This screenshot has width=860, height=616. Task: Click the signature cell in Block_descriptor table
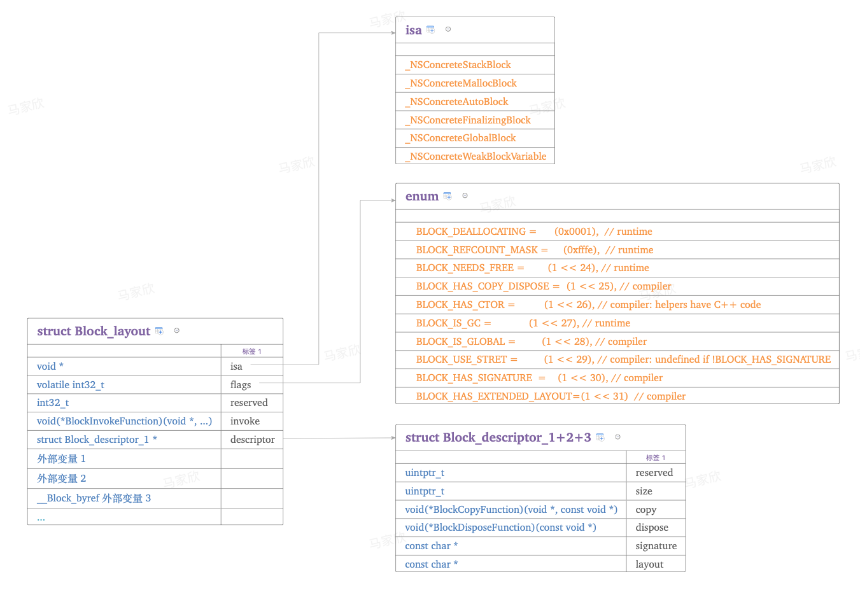(x=656, y=546)
